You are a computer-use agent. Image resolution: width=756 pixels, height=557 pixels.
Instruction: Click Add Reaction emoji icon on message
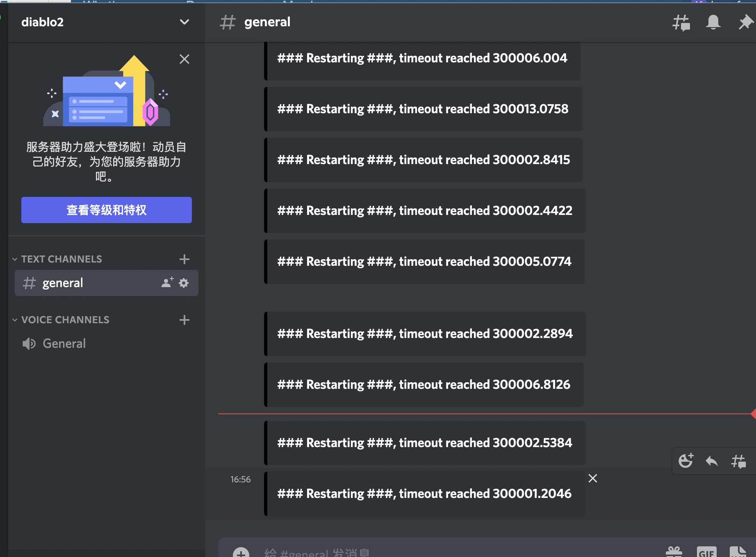pos(686,461)
